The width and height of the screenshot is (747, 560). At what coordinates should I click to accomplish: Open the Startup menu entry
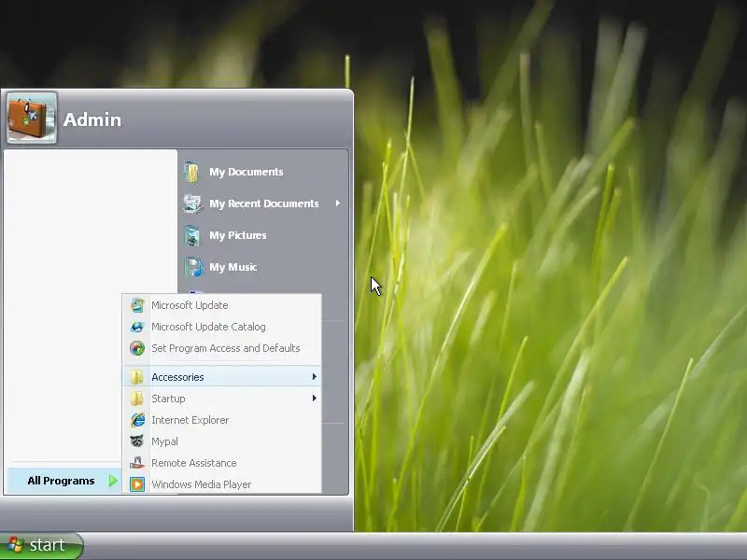[x=222, y=399]
